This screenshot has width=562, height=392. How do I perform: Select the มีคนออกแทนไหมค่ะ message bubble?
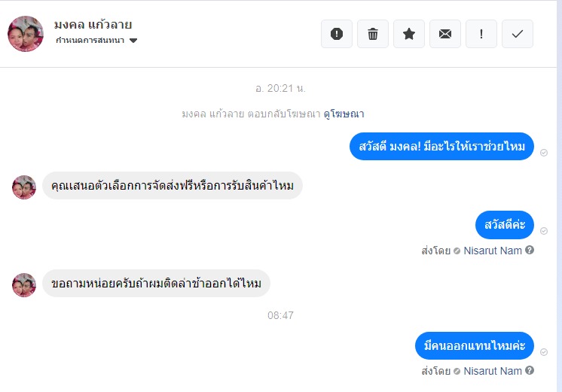(474, 345)
